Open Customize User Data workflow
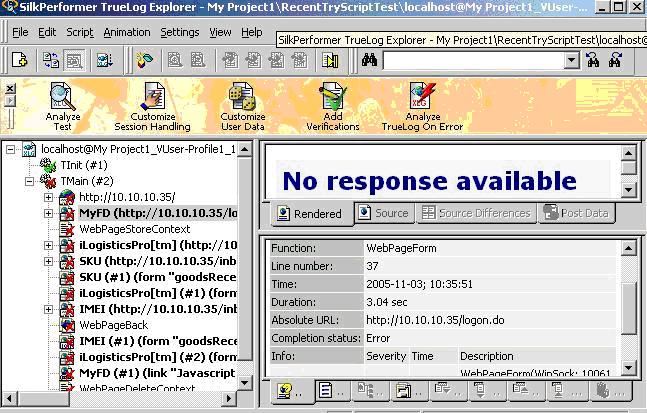 pyautogui.click(x=243, y=106)
